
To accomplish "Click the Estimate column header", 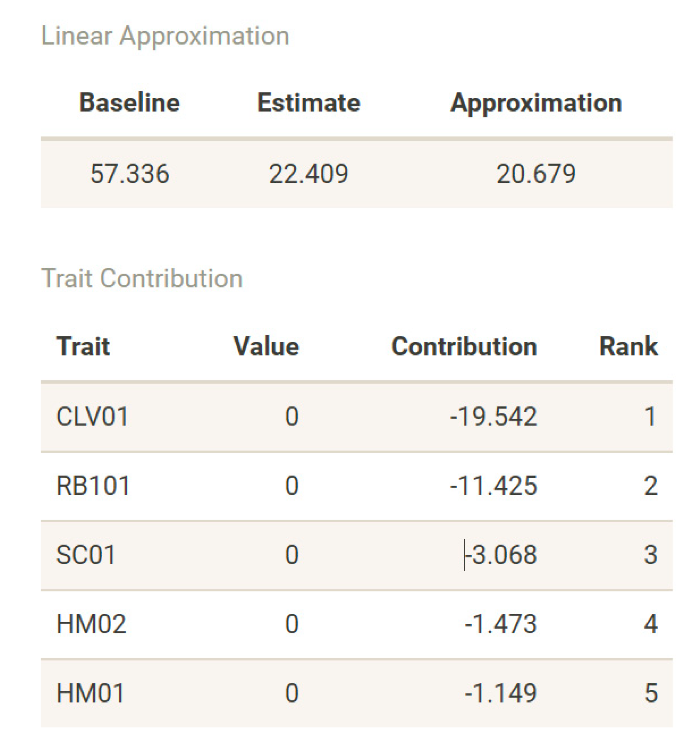I will [x=309, y=102].
